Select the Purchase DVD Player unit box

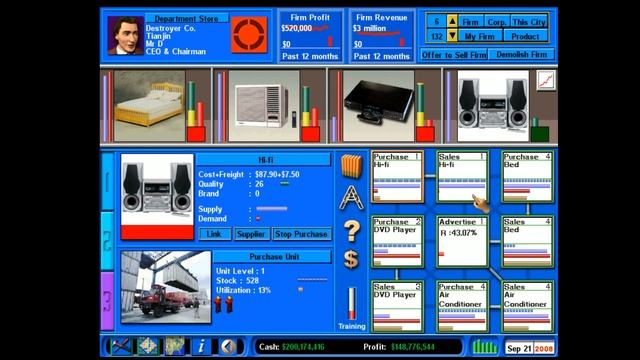[x=397, y=242]
